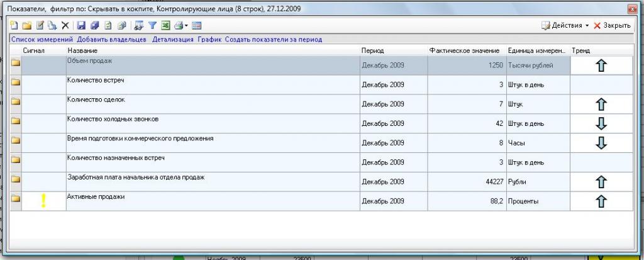Click the Excel export icon
This screenshot has height=260, width=644.
165,26
